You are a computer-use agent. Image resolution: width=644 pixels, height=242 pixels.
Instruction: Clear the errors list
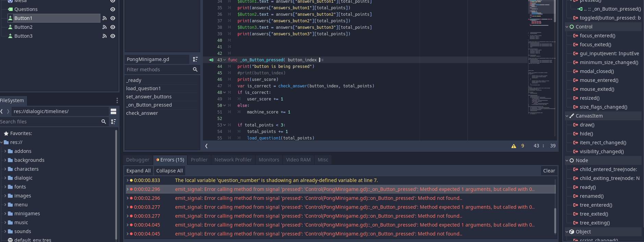549,171
